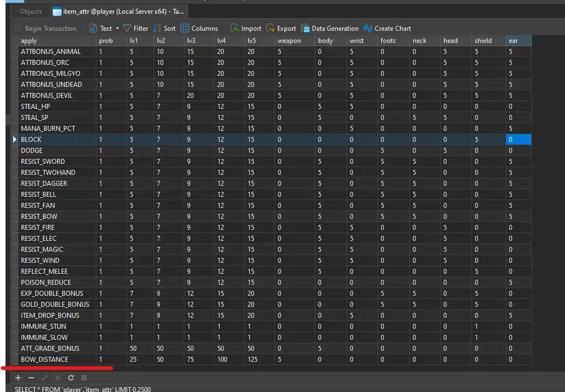Click the 'lv4' column header
This screenshot has height=392, width=565.
click(x=229, y=41)
